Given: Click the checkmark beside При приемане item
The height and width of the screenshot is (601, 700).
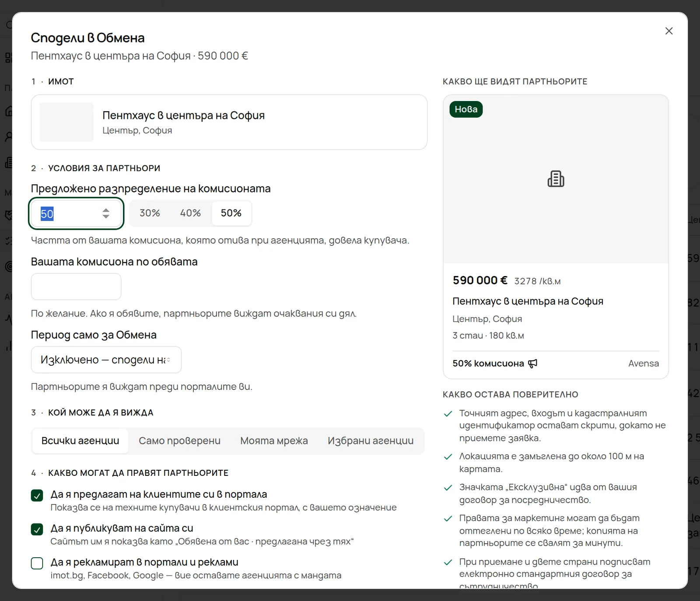Looking at the screenshot, I should (x=448, y=563).
